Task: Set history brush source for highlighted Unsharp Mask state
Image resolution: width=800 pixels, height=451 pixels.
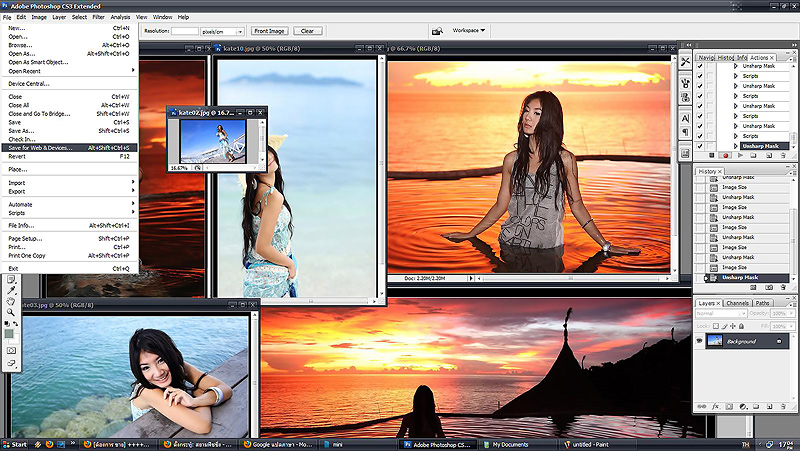Action: [700, 278]
